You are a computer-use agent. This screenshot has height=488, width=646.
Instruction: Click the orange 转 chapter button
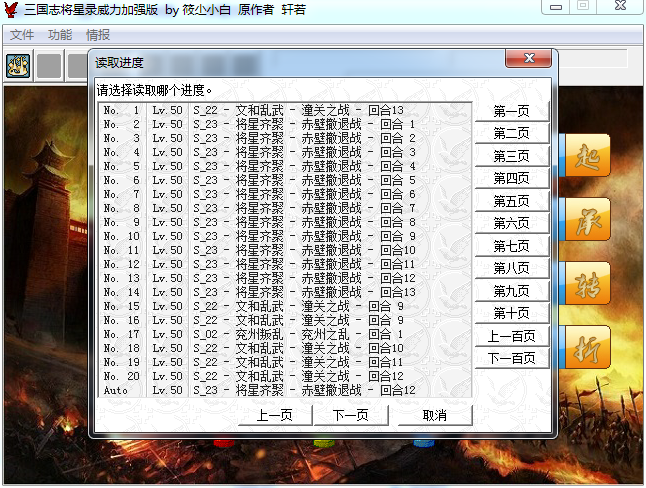pos(587,283)
